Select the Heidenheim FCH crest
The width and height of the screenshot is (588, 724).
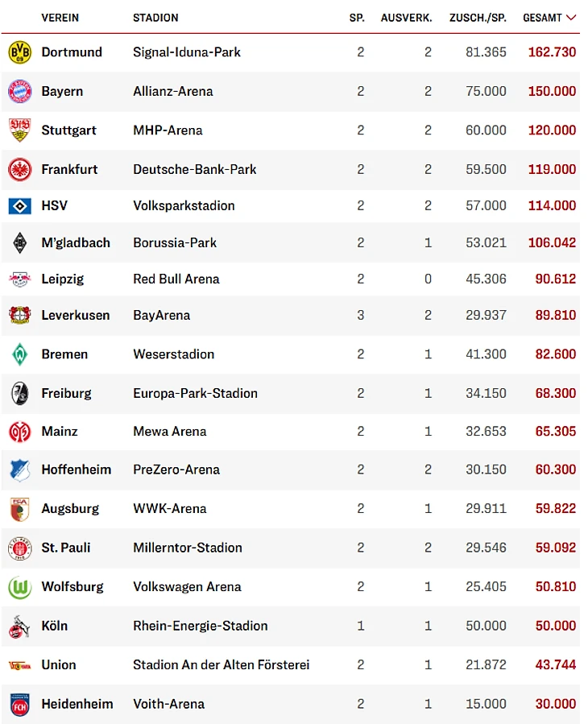[20, 704]
